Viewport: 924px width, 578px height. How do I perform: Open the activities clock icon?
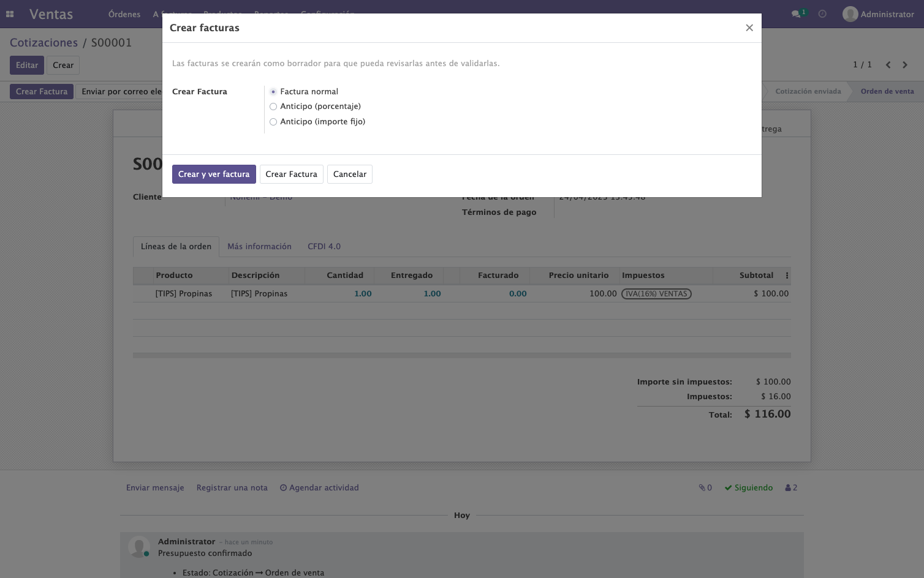click(822, 14)
